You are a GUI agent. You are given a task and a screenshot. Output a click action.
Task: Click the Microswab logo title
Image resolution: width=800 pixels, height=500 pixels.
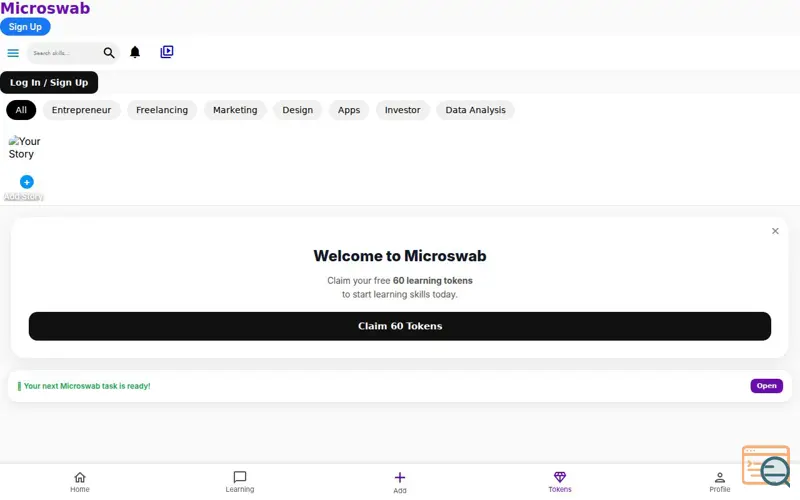point(45,8)
